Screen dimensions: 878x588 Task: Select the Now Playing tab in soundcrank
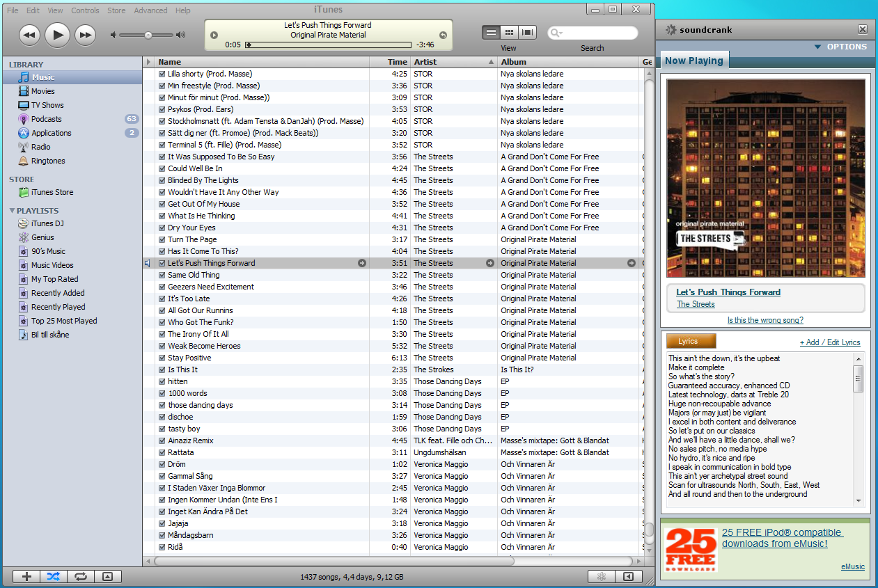(694, 61)
